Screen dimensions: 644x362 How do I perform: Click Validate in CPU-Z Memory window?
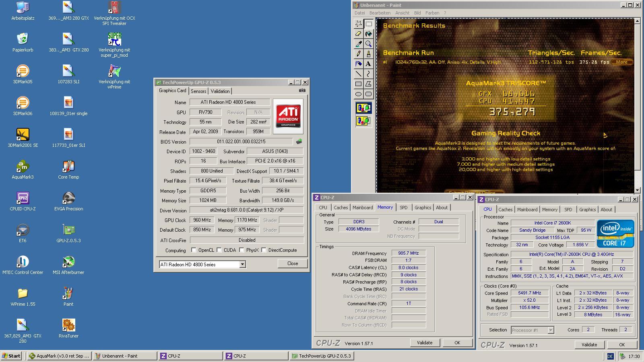tap(425, 343)
